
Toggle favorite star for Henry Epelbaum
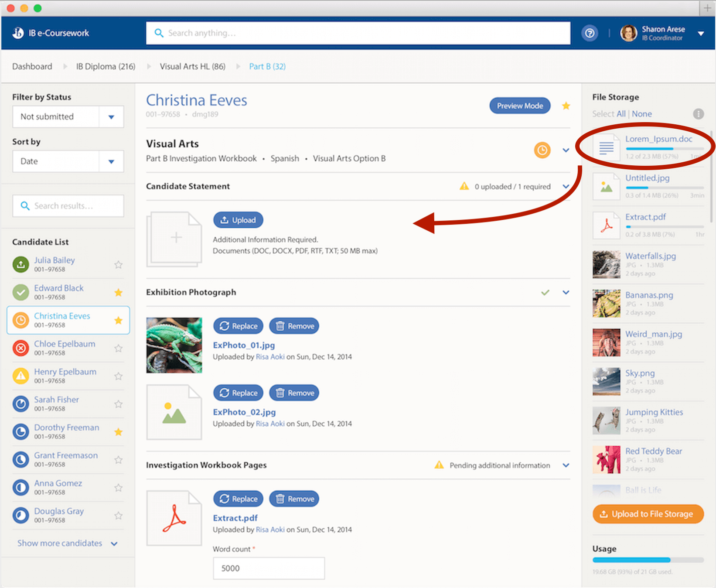(x=118, y=376)
